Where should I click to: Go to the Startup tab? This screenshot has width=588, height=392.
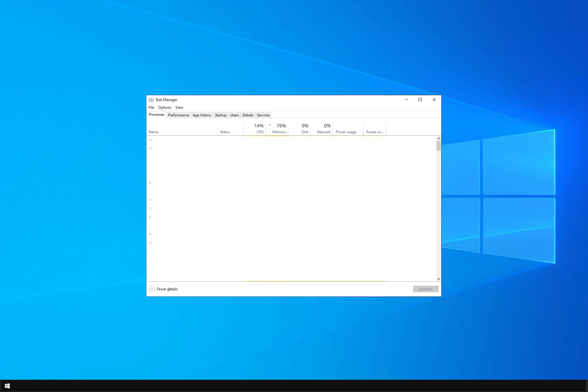pyautogui.click(x=221, y=115)
